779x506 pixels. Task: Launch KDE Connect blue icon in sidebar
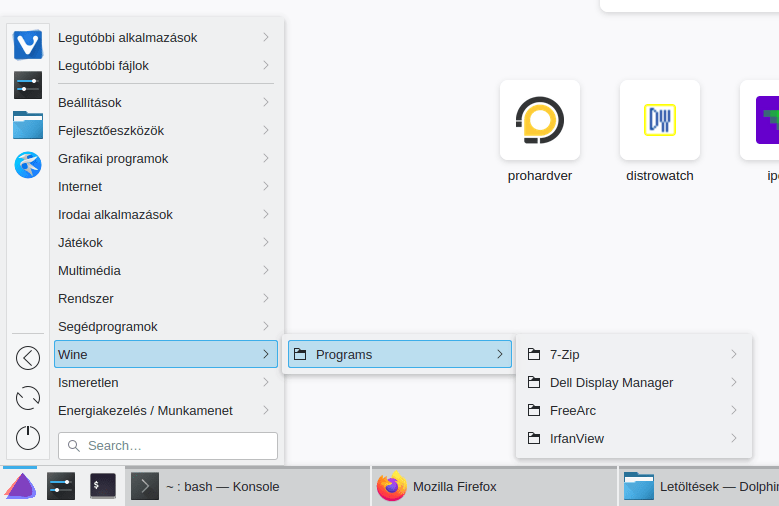coord(28,165)
